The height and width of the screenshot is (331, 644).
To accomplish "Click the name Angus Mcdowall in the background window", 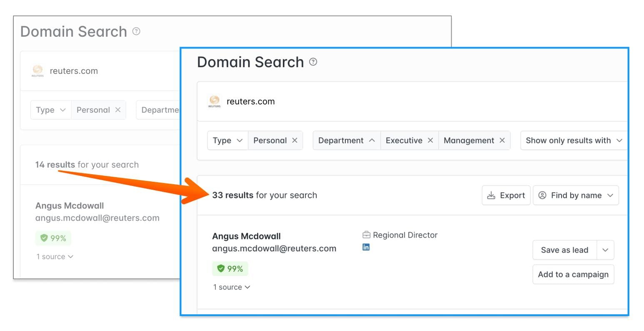I will click(70, 206).
